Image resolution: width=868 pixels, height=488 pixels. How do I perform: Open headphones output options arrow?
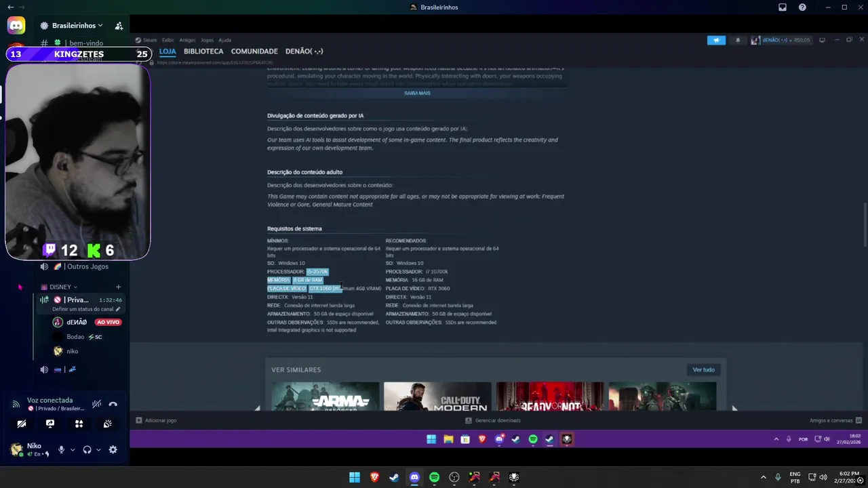98,449
